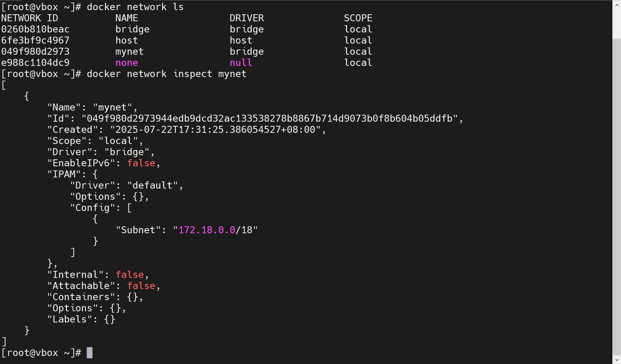Click the SCOPE column header
621x364 pixels.
(358, 18)
